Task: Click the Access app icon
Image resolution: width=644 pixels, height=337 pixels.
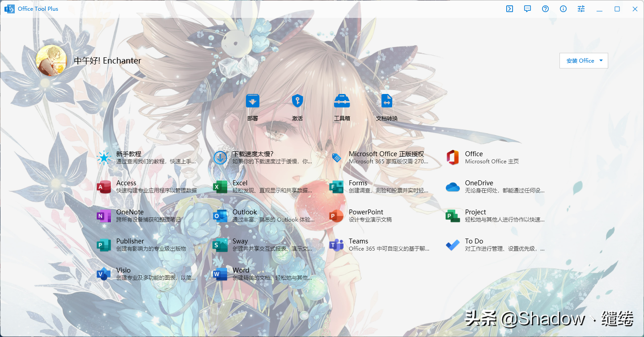Action: click(104, 187)
